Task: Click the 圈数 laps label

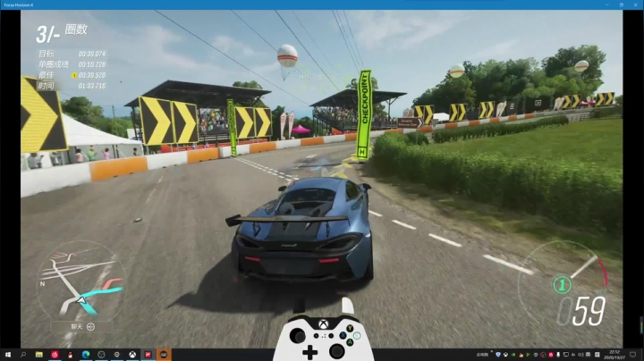Action: coord(76,29)
